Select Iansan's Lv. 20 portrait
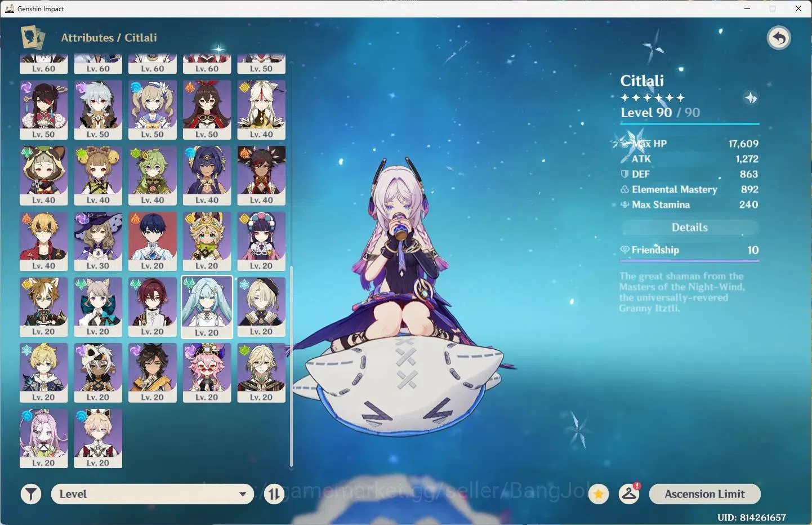Viewport: 812px width, 525px height. pyautogui.click(x=98, y=373)
